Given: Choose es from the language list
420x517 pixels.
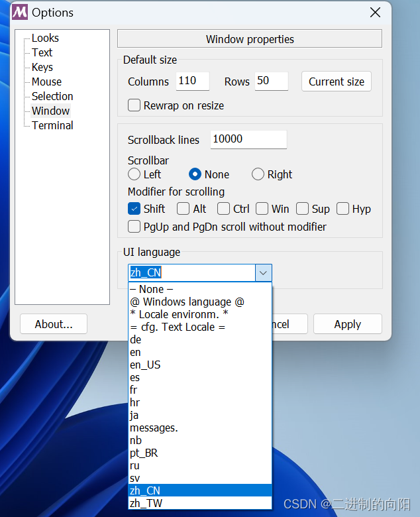Looking at the screenshot, I should (x=200, y=377).
